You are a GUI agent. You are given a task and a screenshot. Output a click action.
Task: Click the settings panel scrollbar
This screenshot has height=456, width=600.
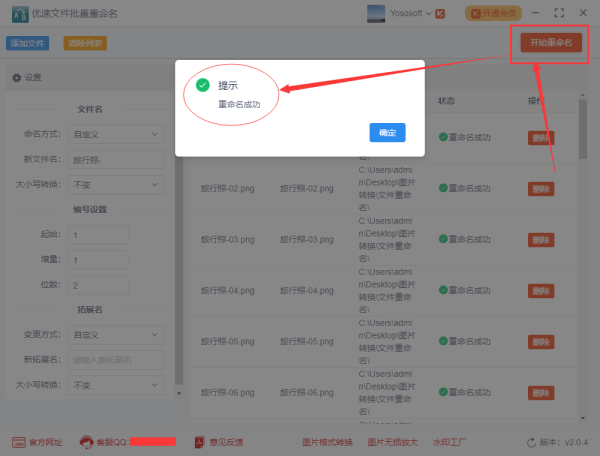click(179, 270)
